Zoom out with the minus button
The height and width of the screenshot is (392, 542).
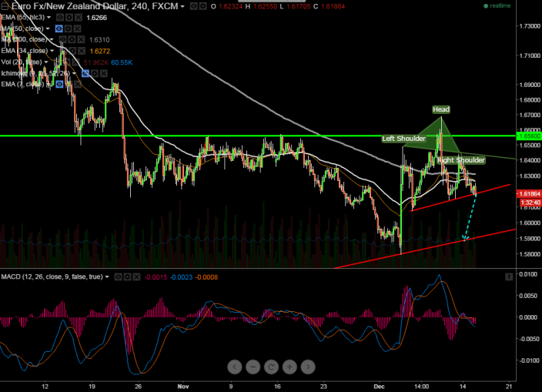tap(253, 367)
